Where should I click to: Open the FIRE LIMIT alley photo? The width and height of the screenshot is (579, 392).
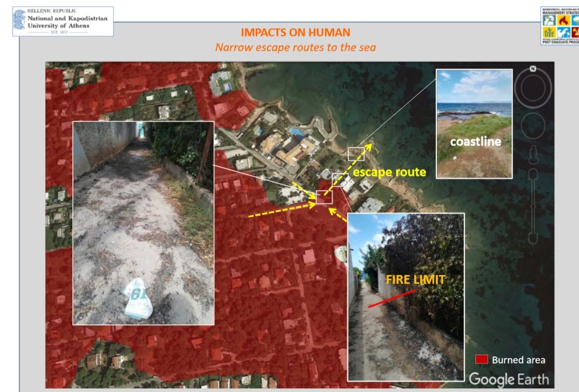point(406,297)
